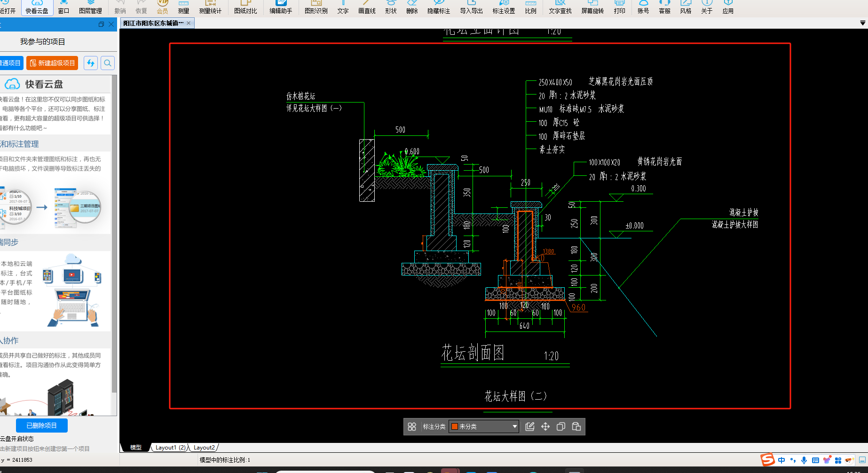868x473 pixels.
Task: Open the 会员 VIP membership tool
Action: 162,7
